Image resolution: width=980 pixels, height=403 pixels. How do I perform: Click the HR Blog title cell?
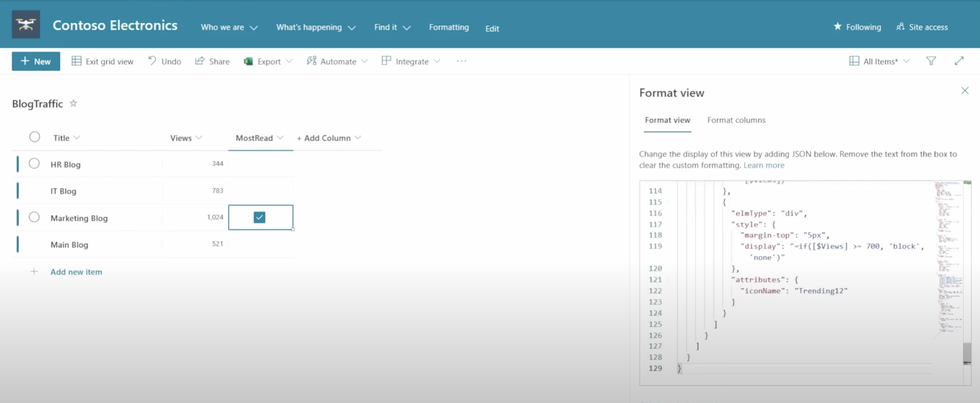click(65, 164)
